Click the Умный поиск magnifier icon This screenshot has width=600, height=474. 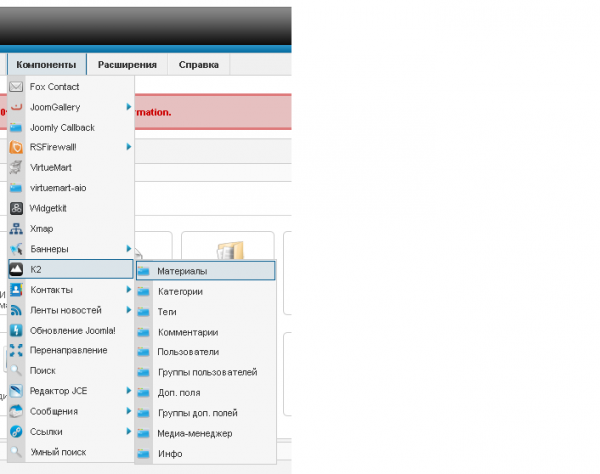16,452
